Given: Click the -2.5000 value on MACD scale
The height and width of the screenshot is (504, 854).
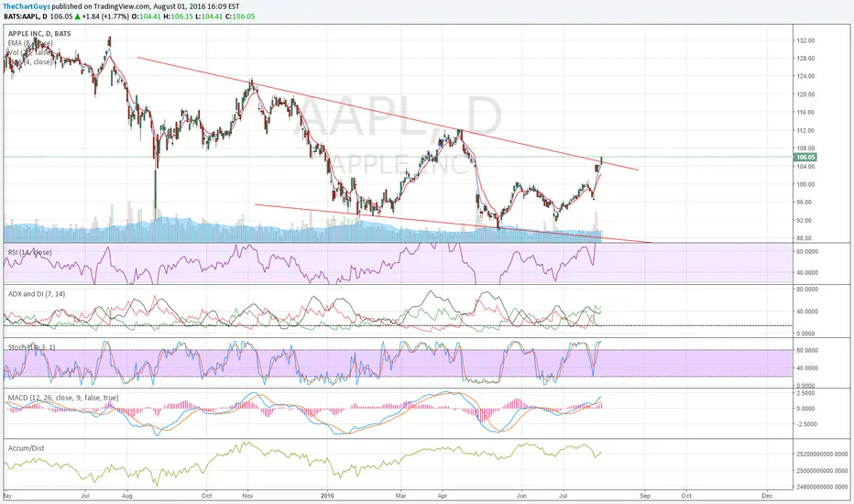Looking at the screenshot, I should click(805, 424).
